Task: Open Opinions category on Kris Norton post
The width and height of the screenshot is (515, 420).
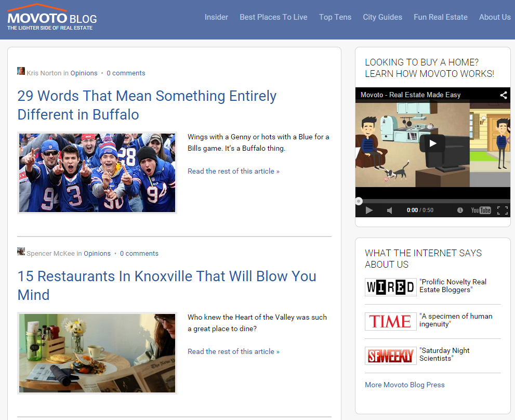Action: pyautogui.click(x=84, y=73)
